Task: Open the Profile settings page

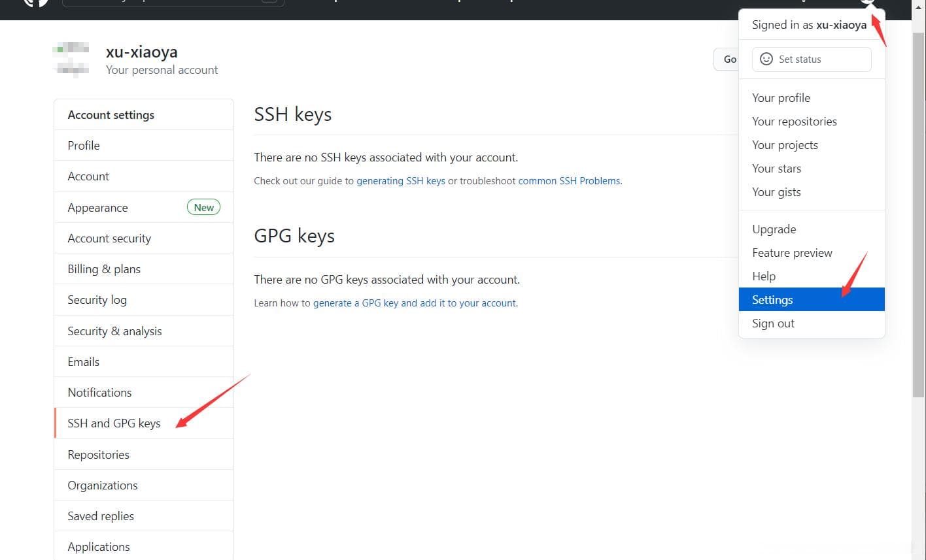Action: (x=144, y=146)
